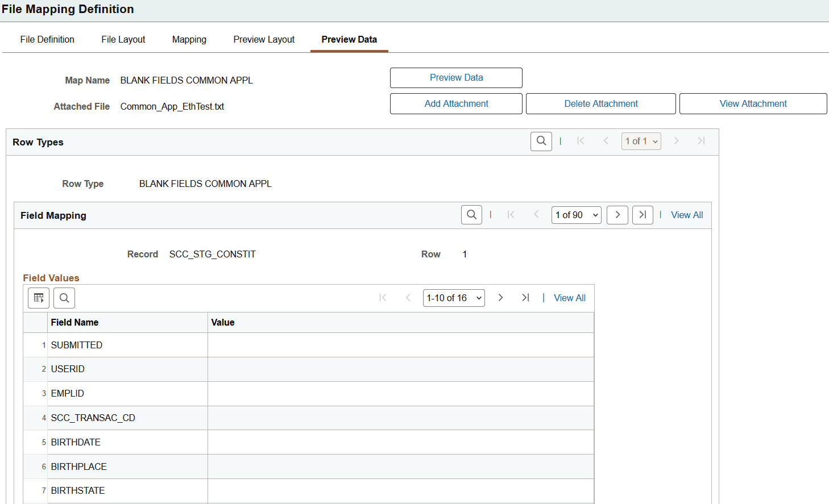Open the '1 of 90' row selector

click(x=576, y=215)
